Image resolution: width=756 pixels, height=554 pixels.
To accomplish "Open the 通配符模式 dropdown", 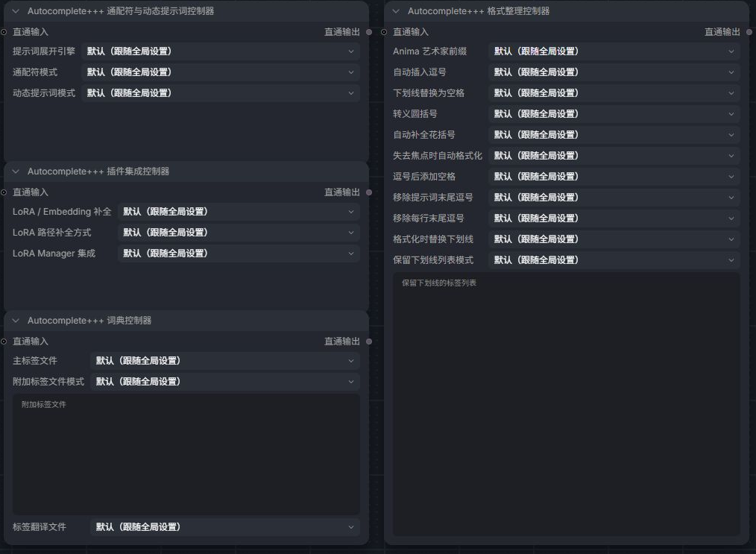I will [x=221, y=72].
